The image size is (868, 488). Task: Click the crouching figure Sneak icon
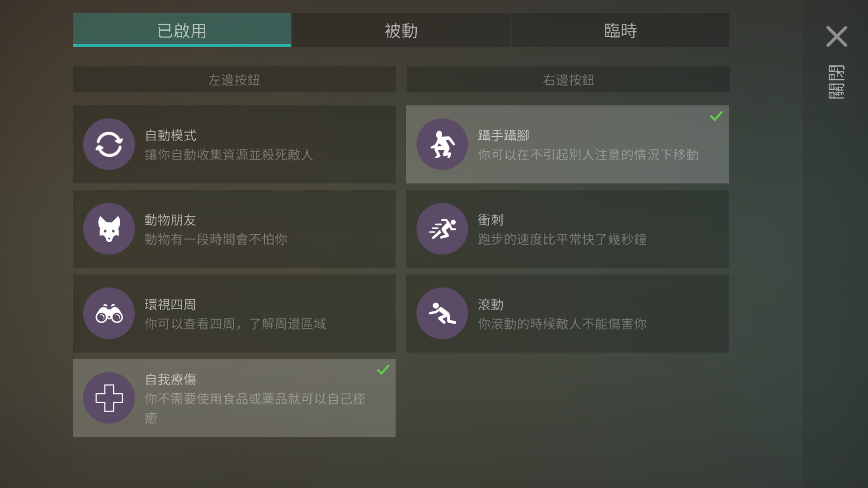point(442,144)
